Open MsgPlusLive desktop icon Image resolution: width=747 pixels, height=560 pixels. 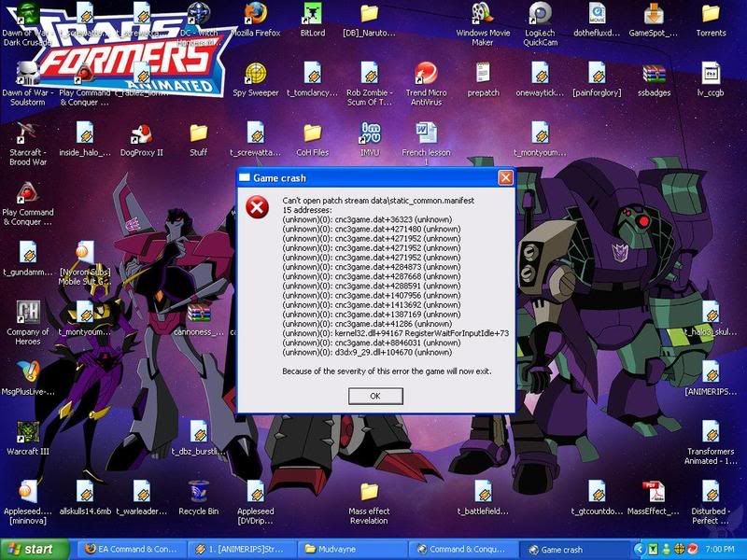(28, 372)
